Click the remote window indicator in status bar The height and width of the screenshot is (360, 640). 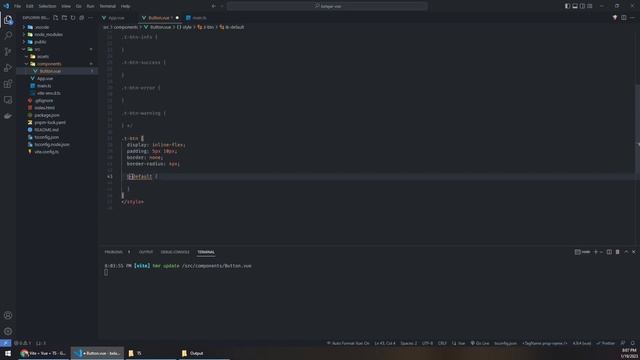5,343
